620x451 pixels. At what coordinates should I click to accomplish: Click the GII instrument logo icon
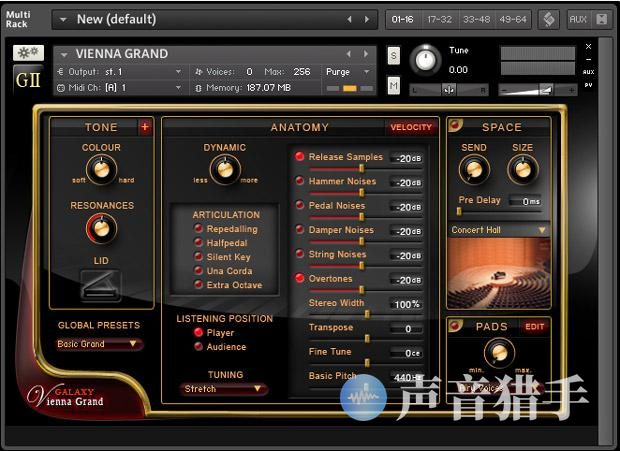(28, 80)
